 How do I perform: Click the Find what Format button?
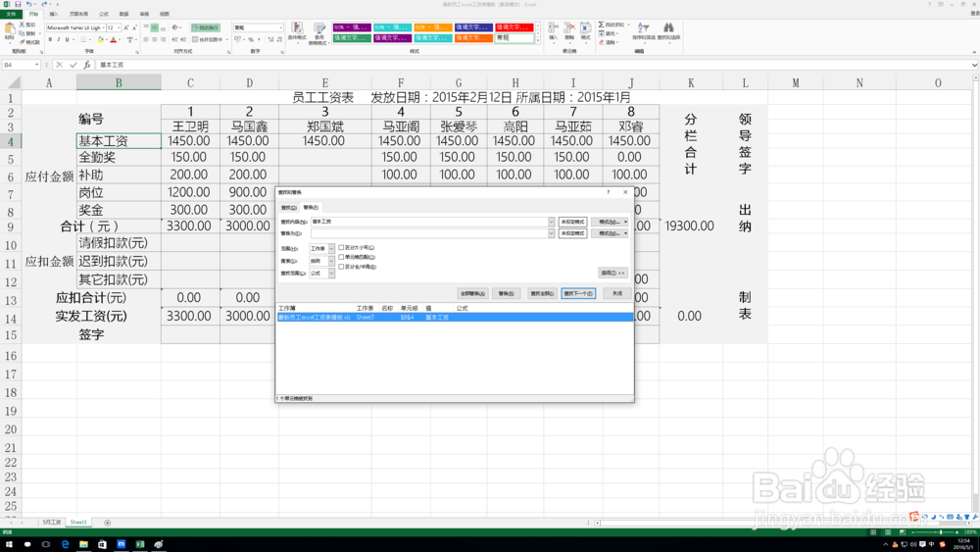tap(610, 222)
